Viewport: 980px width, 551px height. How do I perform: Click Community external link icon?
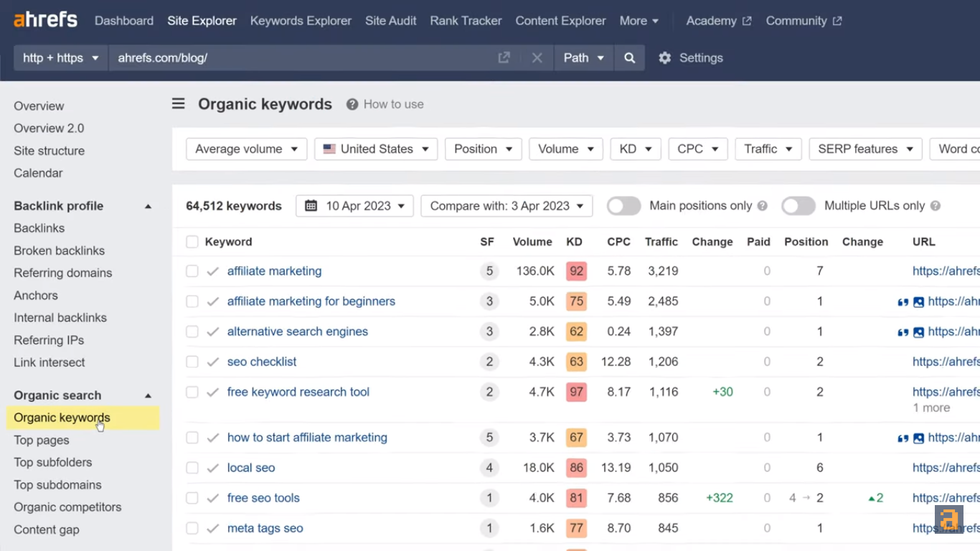[837, 22]
